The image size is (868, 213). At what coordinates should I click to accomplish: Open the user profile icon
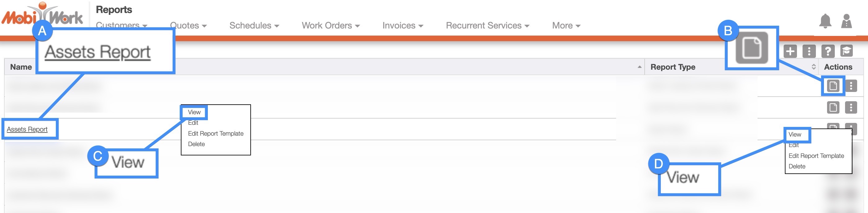click(846, 22)
